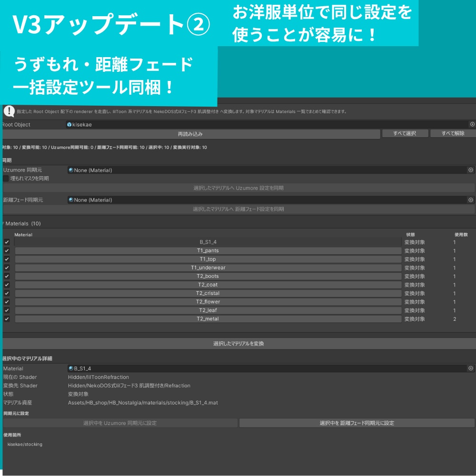Open the 距離フェード同期元 object picker icon
Image resolution: width=476 pixels, height=476 pixels.
[x=471, y=199]
